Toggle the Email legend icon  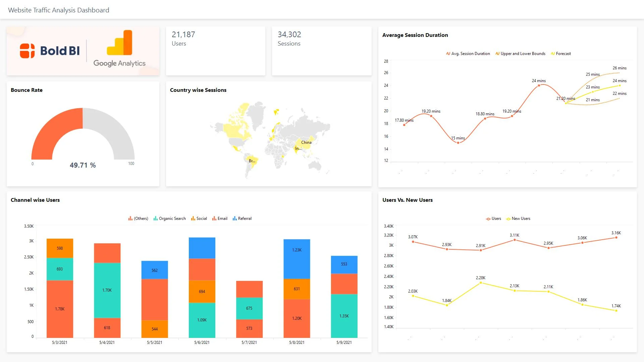point(214,219)
